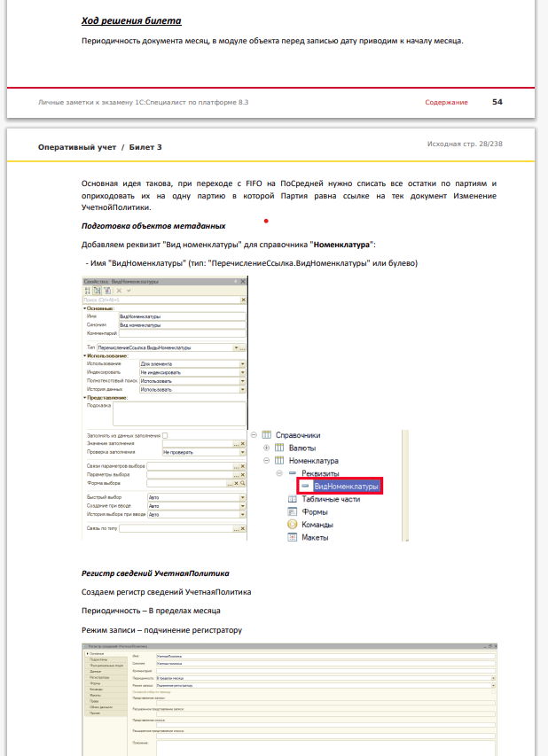Image resolution: width=548 pixels, height=756 pixels.
Task: Click into the Синоним input field
Action: 183,325
